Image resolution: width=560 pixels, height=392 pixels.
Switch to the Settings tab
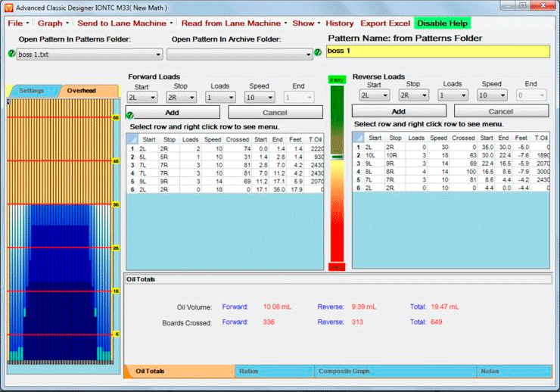pos(32,90)
